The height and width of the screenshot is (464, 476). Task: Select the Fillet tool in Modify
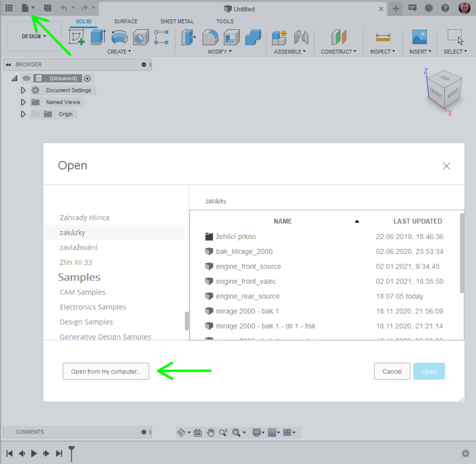(x=210, y=37)
